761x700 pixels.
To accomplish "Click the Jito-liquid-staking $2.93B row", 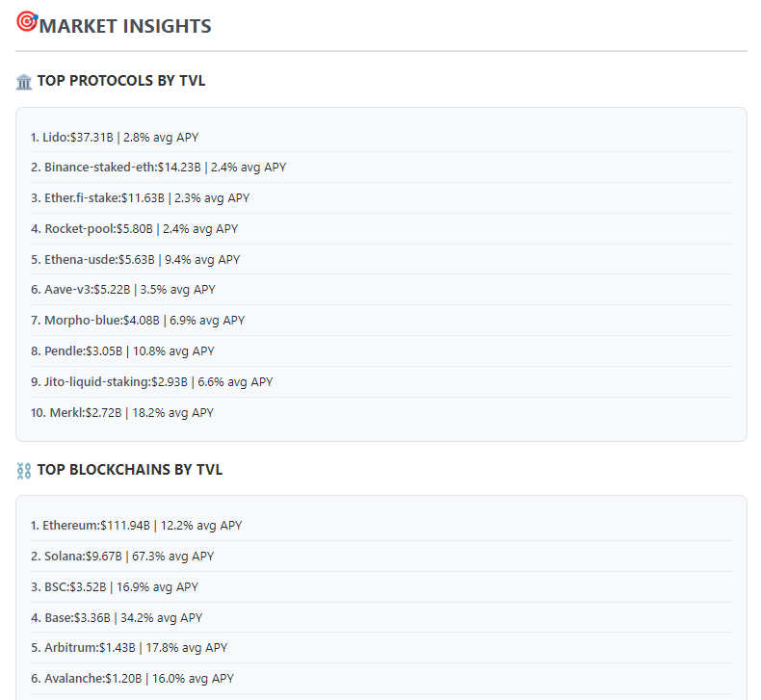I will coord(381,381).
